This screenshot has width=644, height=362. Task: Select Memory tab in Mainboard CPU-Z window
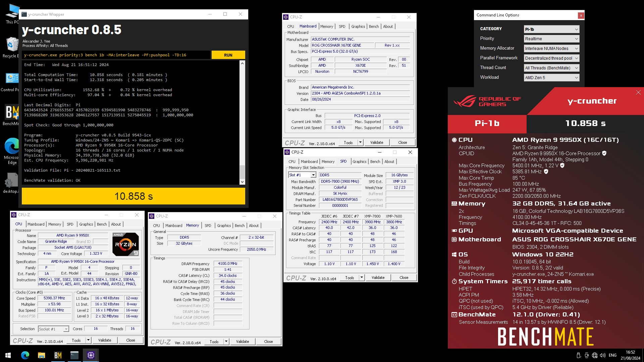326,26
